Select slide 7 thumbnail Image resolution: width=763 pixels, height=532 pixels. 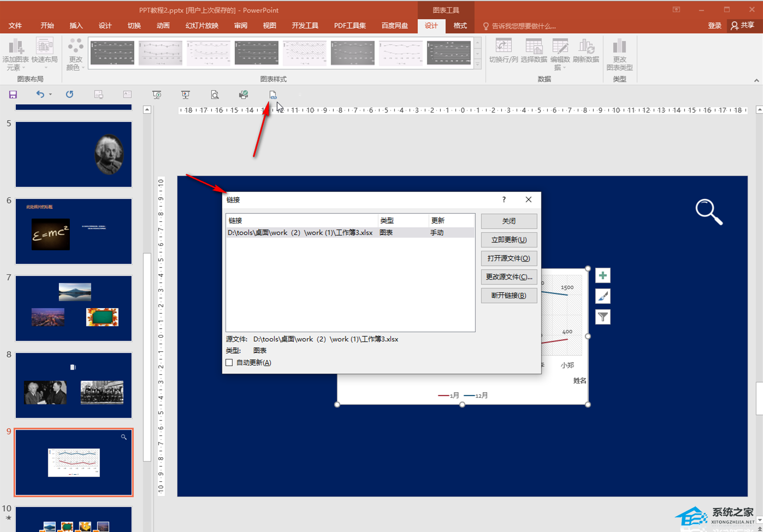(74, 308)
